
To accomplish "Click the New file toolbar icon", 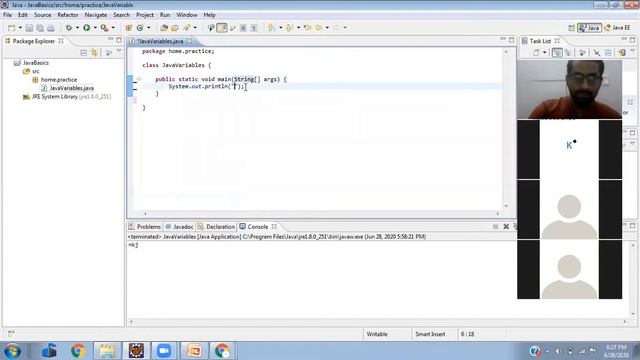I will click(11, 28).
